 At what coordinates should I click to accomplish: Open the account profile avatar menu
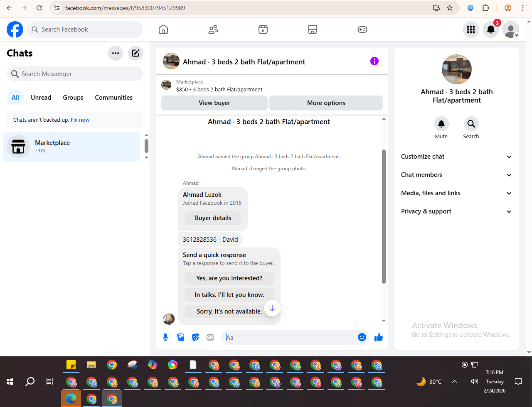point(511,29)
